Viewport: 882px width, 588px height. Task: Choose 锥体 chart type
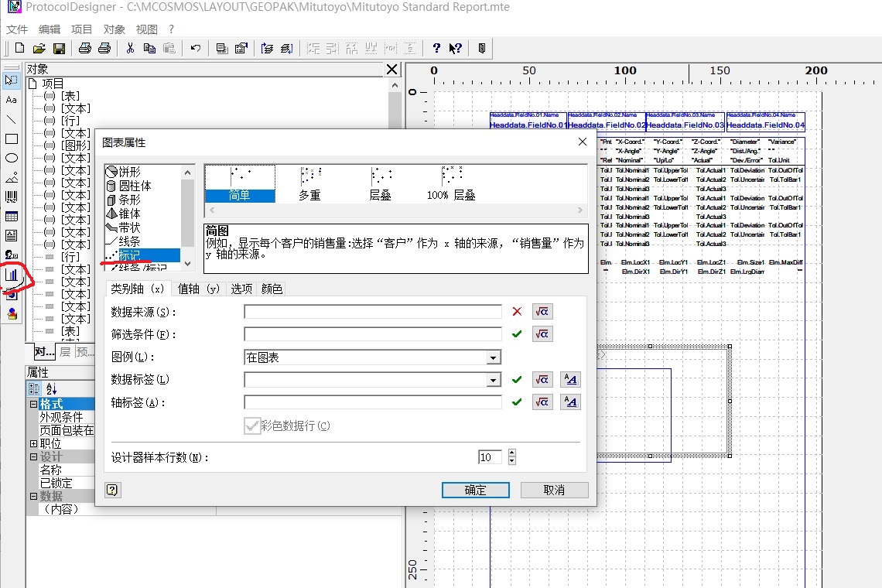(123, 214)
